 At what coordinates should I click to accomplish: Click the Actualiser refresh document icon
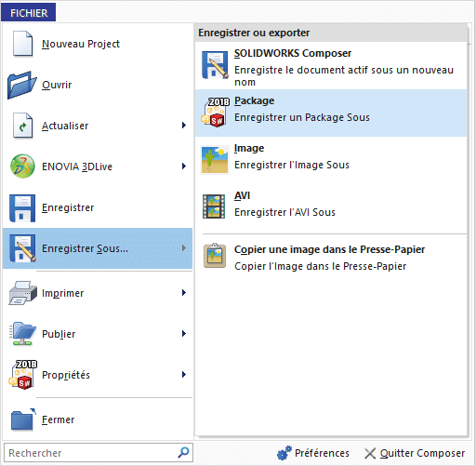coord(22,126)
